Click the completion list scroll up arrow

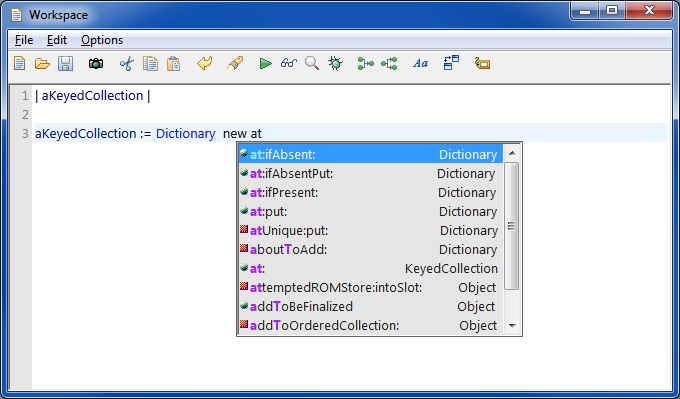click(512, 153)
